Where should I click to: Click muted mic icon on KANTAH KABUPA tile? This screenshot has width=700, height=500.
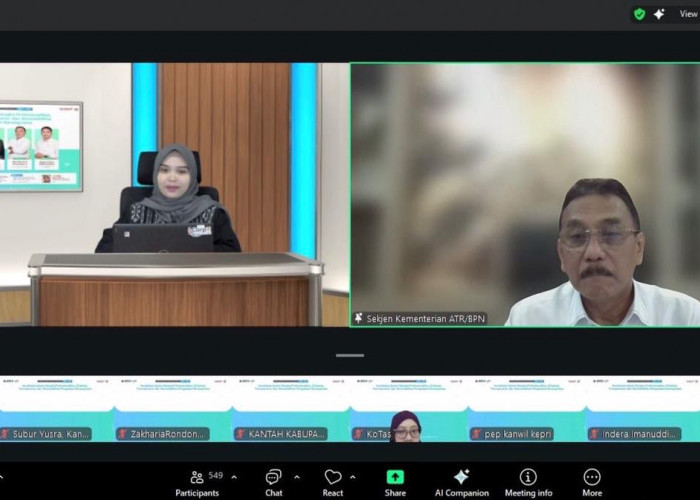(241, 434)
